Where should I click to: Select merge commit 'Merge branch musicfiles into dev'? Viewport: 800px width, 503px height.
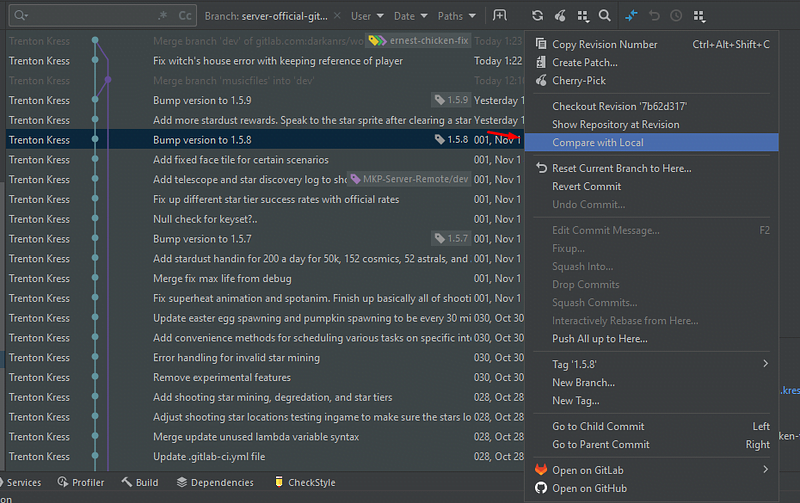click(x=265, y=81)
